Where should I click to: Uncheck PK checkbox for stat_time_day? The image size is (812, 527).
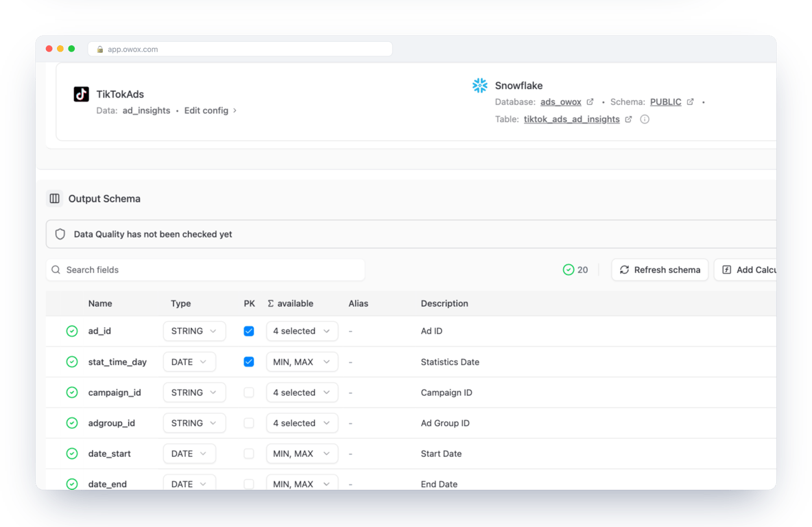(249, 362)
